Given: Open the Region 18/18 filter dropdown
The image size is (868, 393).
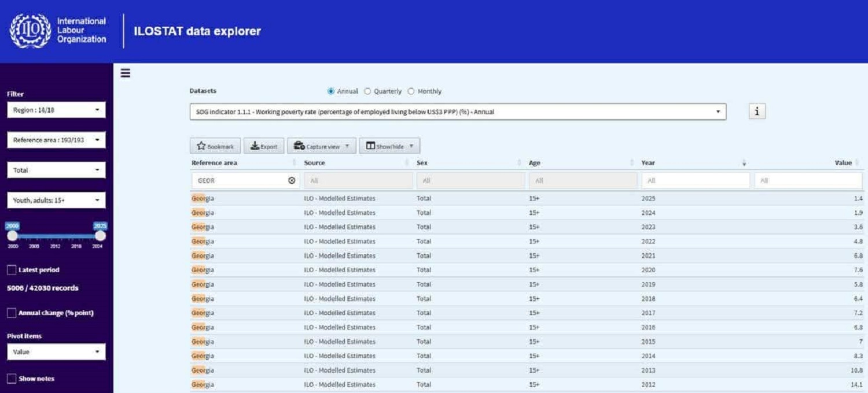Looking at the screenshot, I should coord(56,110).
